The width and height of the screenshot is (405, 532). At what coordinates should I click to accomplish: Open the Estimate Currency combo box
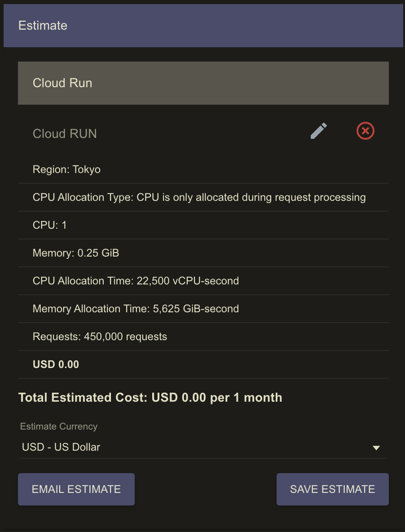tap(202, 447)
